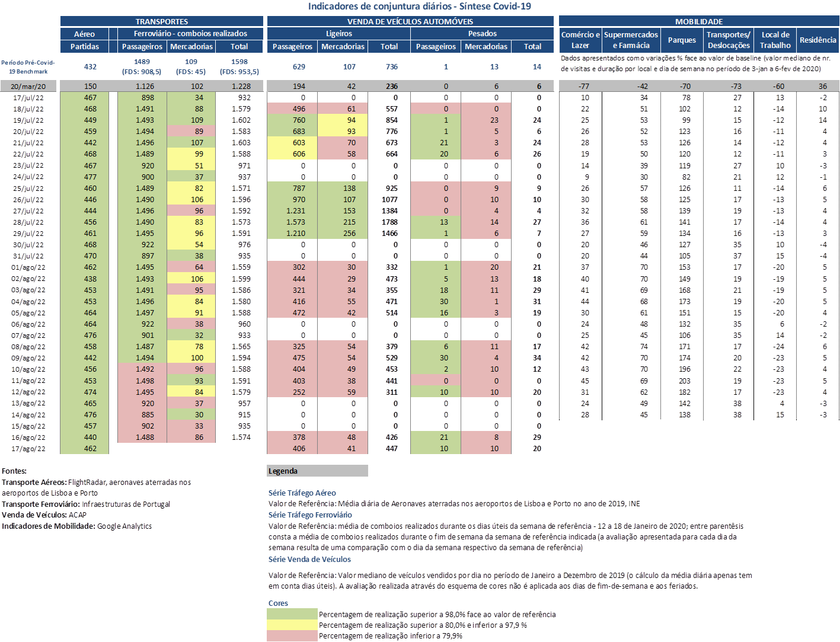This screenshot has width=840, height=642.
Task: Click the 'Período Pré-Covid-19 Benchmark' label
Action: (28, 67)
